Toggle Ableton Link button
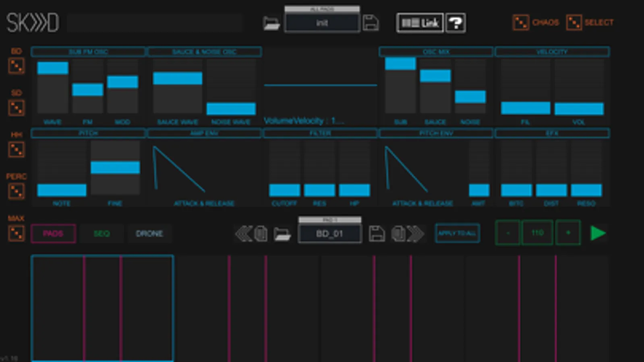 420,23
